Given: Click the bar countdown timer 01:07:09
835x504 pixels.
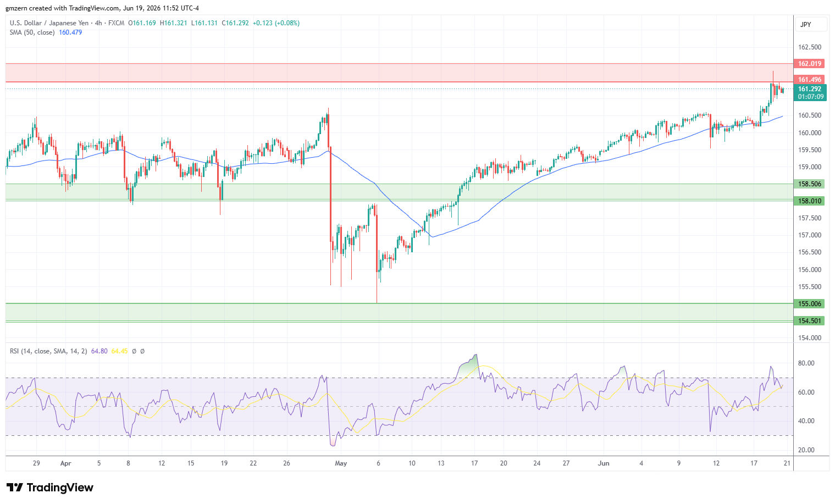Looking at the screenshot, I should tap(811, 97).
